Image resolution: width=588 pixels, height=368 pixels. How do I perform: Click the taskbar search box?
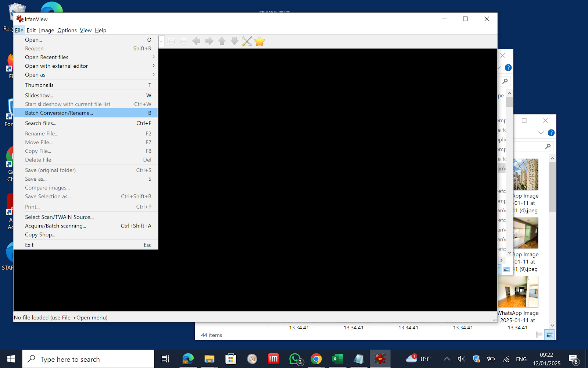point(88,359)
